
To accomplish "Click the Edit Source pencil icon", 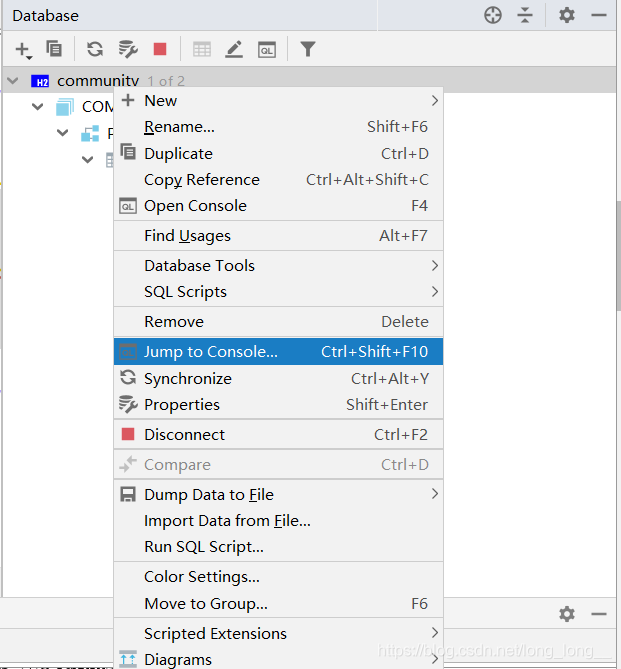I will tap(234, 49).
